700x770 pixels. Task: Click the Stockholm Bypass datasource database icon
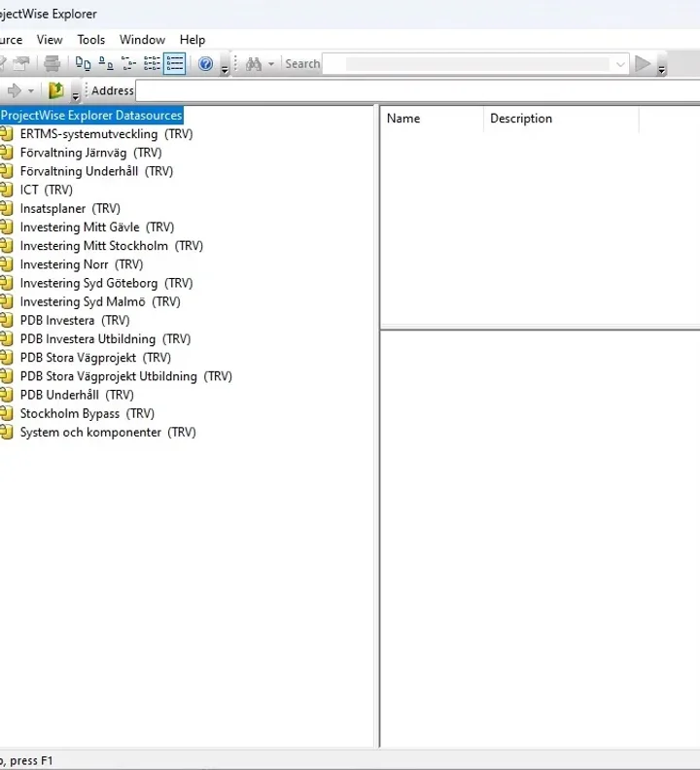point(7,413)
